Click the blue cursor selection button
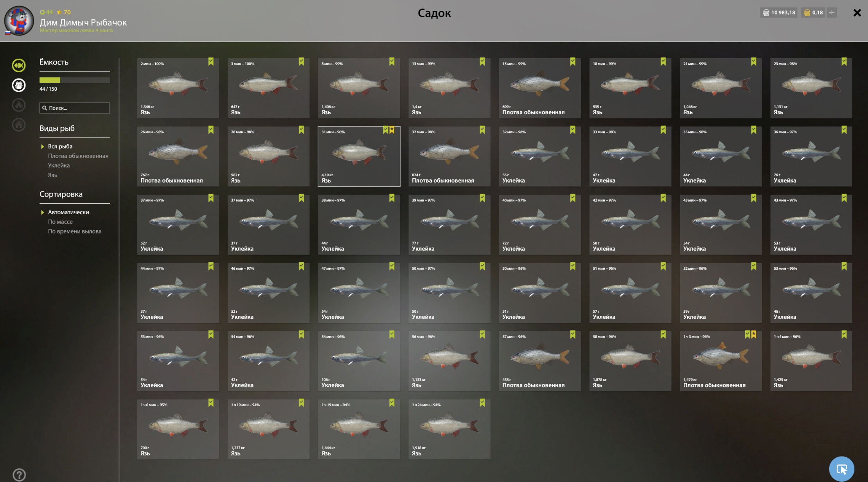Screen dimensions: 868x482 841,469
